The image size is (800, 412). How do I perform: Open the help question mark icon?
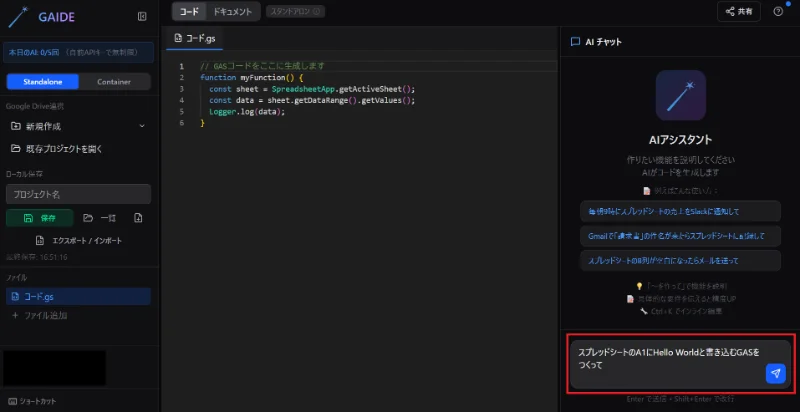pos(778,12)
